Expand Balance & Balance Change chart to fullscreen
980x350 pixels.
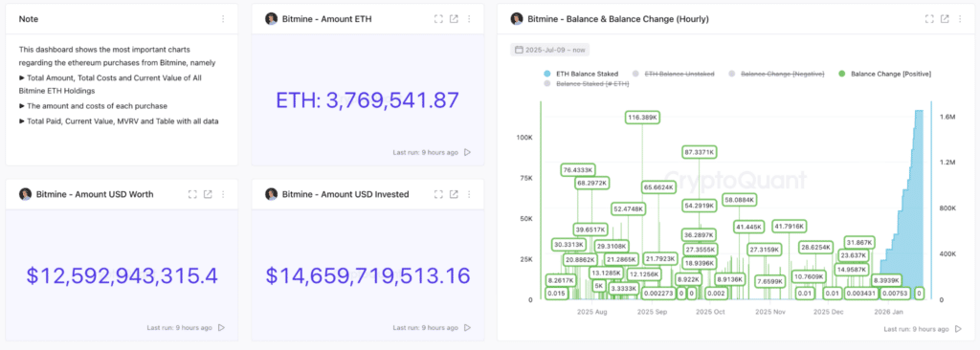click(929, 19)
